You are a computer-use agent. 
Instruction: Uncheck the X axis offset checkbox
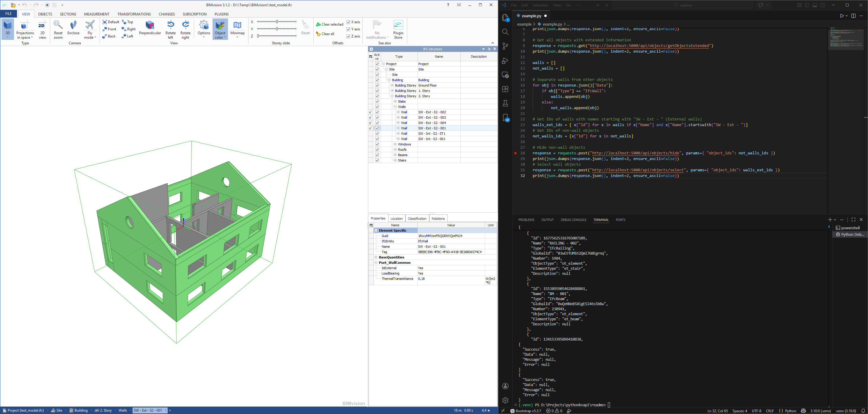[x=348, y=22]
